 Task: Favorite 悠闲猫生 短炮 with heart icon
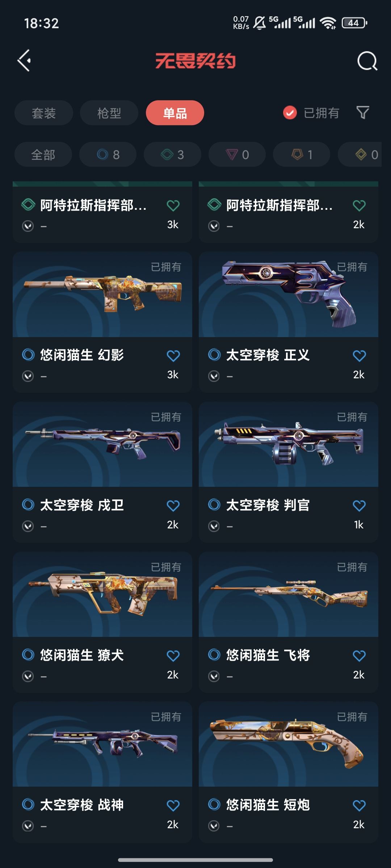tap(359, 805)
